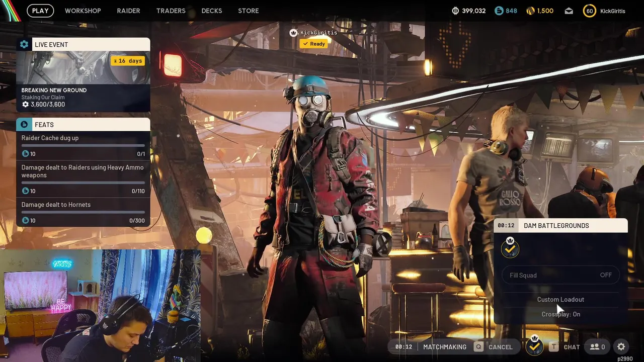Viewport: 644px width, 362px height.
Task: Open the KickGiritis profile name in top bar
Action: [x=612, y=11]
